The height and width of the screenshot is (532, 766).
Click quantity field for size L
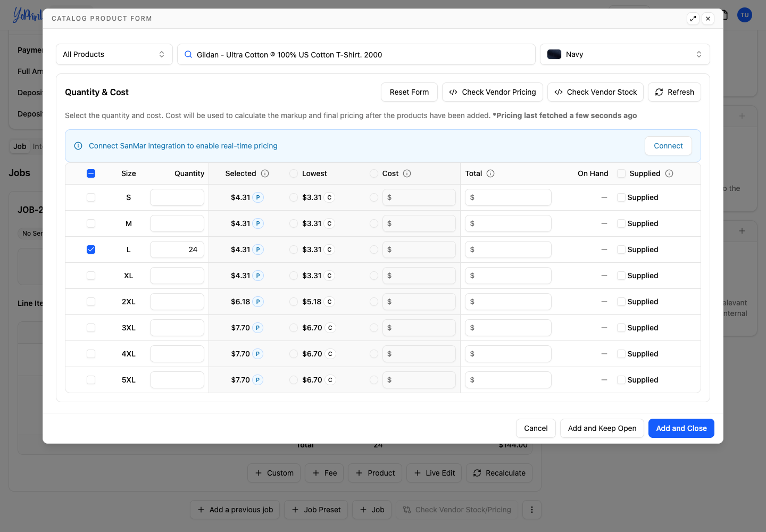click(x=177, y=250)
